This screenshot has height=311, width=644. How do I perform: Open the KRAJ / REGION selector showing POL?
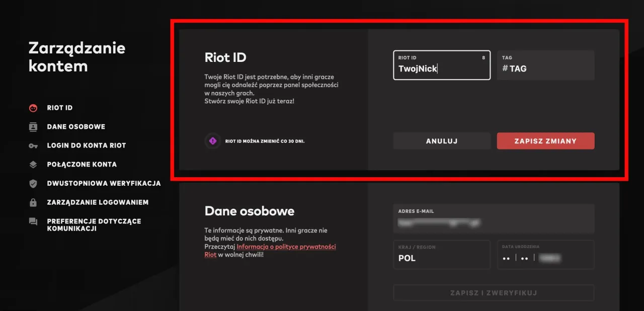pos(441,255)
